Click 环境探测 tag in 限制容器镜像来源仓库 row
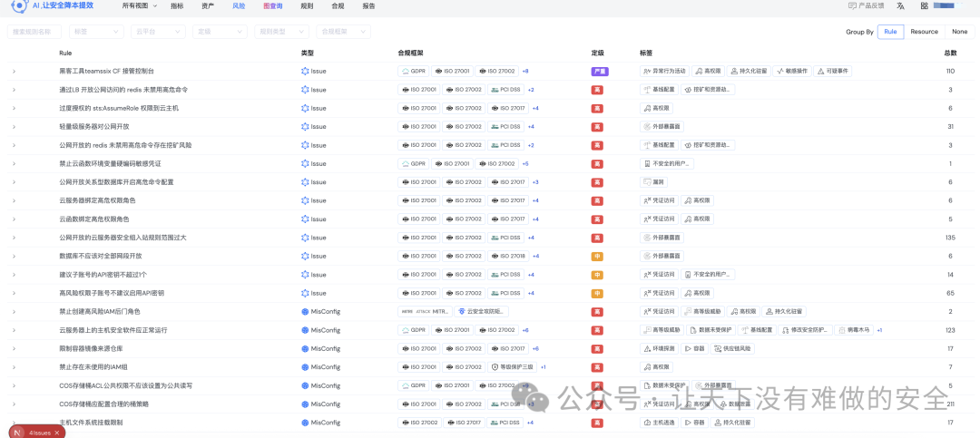 [x=660, y=348]
